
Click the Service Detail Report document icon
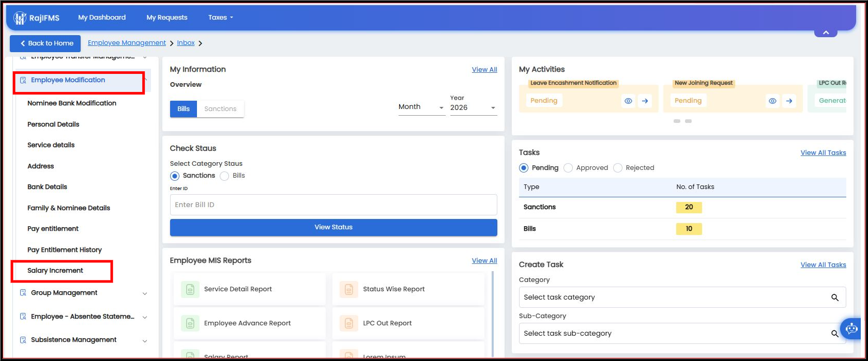(190, 289)
